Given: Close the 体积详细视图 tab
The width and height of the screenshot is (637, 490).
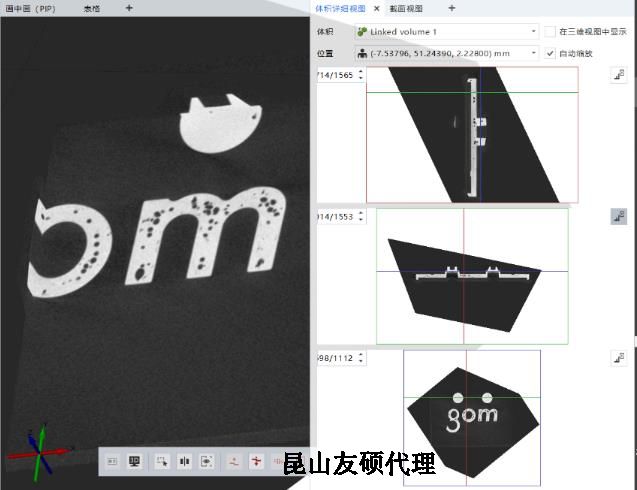Looking at the screenshot, I should [377, 8].
